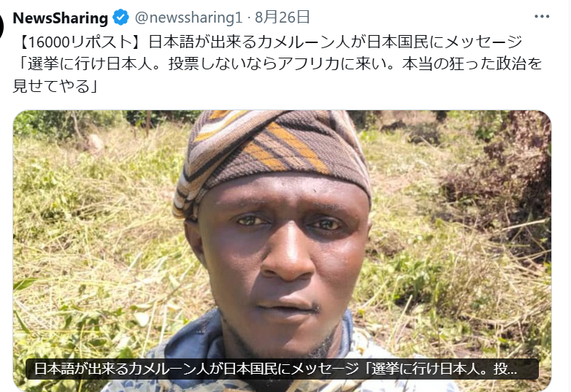This screenshot has height=392, width=571.
Task: Open the attached photo of the man
Action: tap(283, 251)
